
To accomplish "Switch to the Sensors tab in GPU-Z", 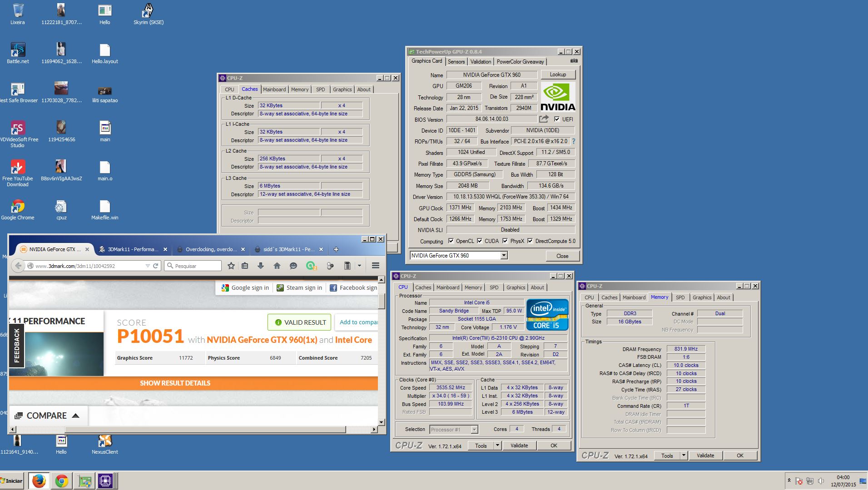I will point(456,62).
